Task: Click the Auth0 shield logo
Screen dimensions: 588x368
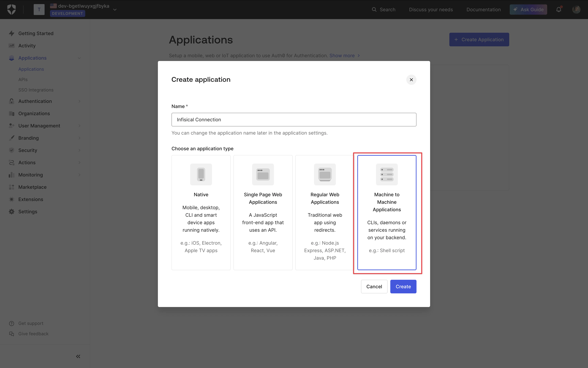Action: tap(11, 10)
